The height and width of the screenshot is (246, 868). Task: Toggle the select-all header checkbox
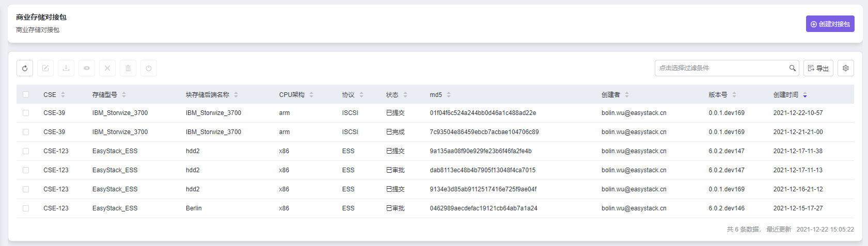[x=26, y=94]
